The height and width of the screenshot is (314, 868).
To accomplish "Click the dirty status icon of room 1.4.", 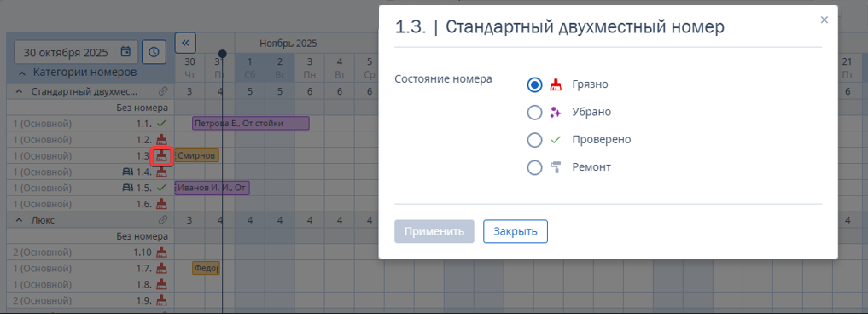I will pos(161,172).
